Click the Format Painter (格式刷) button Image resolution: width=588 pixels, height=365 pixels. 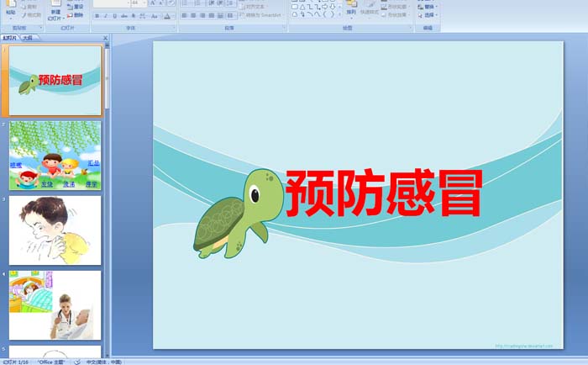(31, 15)
